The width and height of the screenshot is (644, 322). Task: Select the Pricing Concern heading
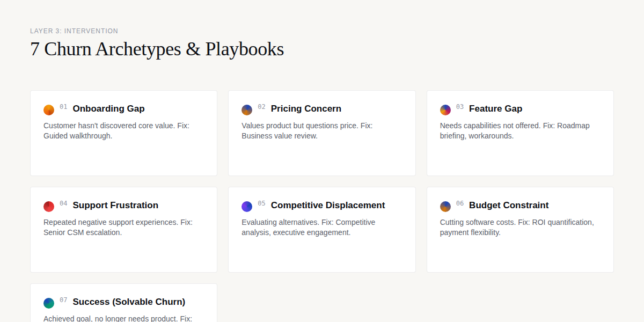coord(306,108)
